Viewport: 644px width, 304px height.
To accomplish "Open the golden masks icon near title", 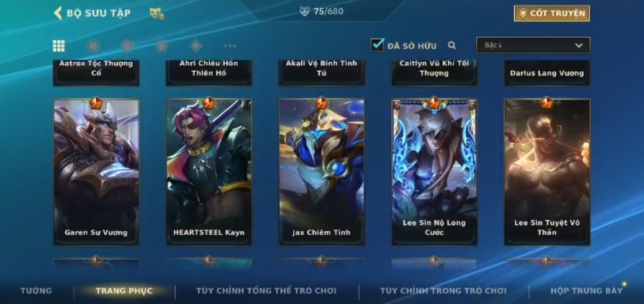I will (x=157, y=14).
